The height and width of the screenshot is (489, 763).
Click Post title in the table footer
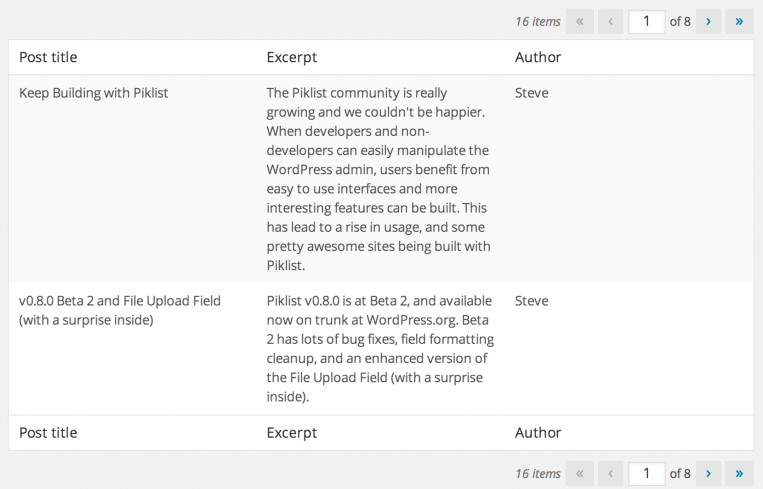pyautogui.click(x=48, y=433)
